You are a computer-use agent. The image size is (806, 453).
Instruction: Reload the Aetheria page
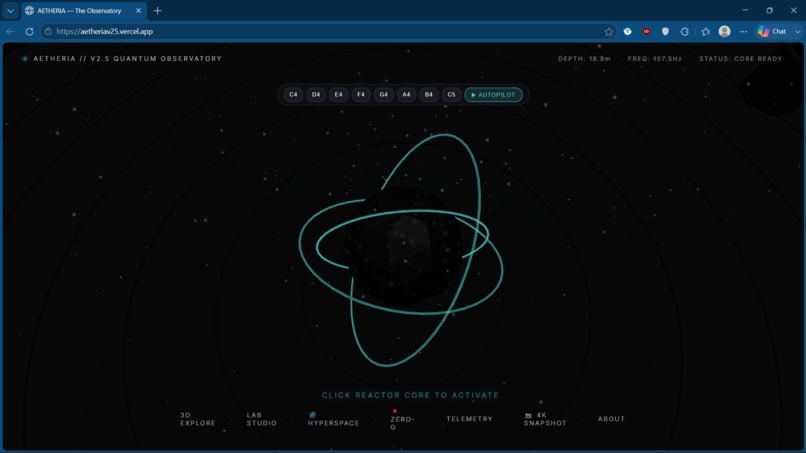point(29,31)
